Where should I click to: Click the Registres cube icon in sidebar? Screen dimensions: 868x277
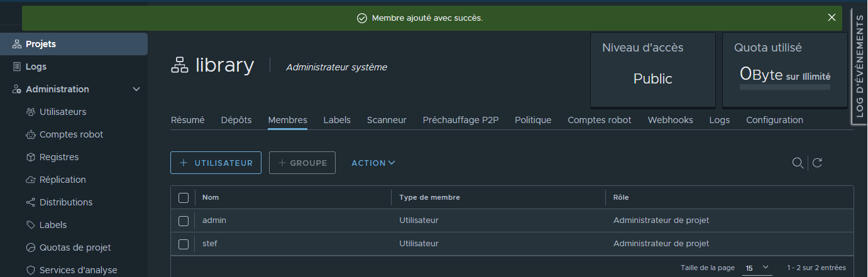click(30, 157)
